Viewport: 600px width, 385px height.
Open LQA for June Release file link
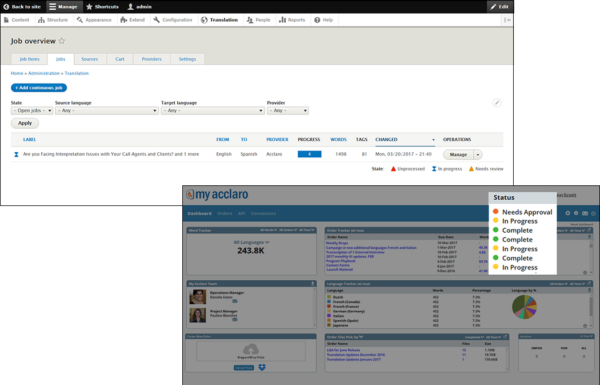(x=343, y=350)
